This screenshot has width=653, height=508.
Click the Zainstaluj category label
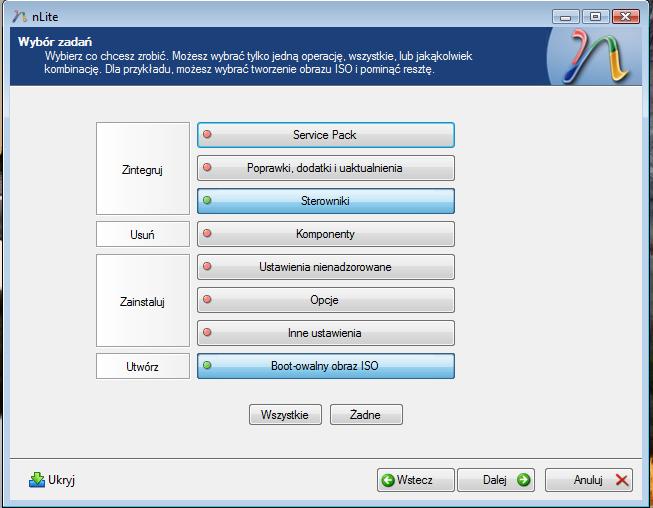coord(142,301)
